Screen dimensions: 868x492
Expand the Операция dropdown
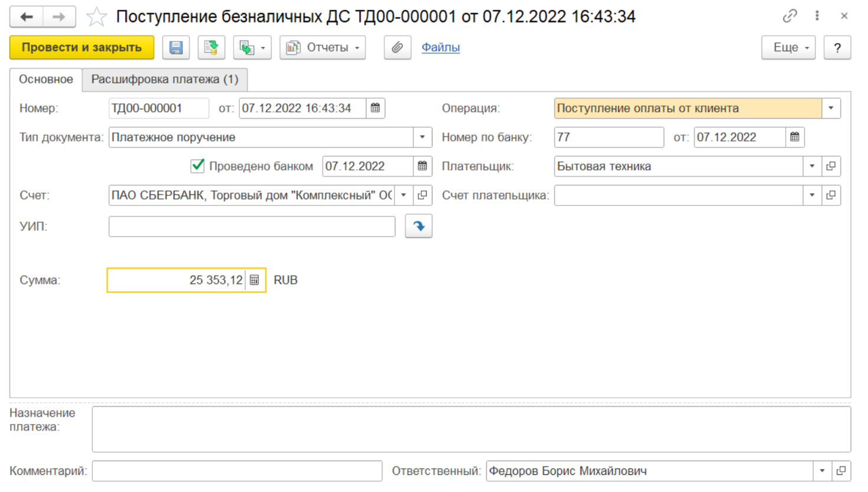pyautogui.click(x=831, y=108)
